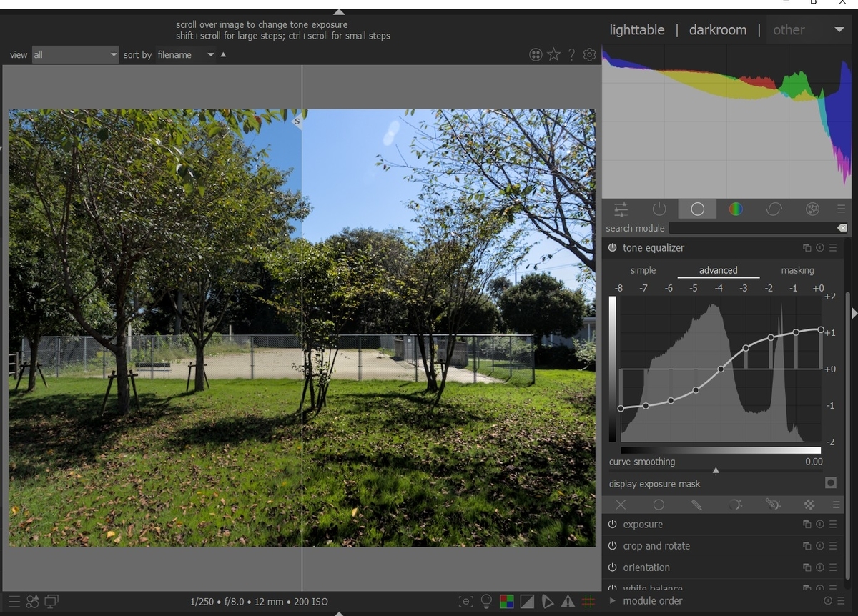858x616 pixels.
Task: Open the effects modules group
Action: [812, 209]
